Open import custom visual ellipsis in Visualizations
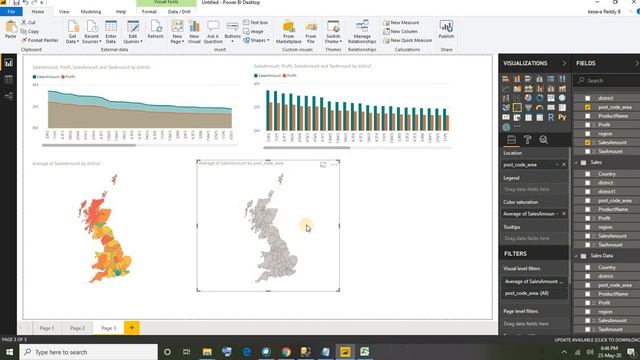 517,127
